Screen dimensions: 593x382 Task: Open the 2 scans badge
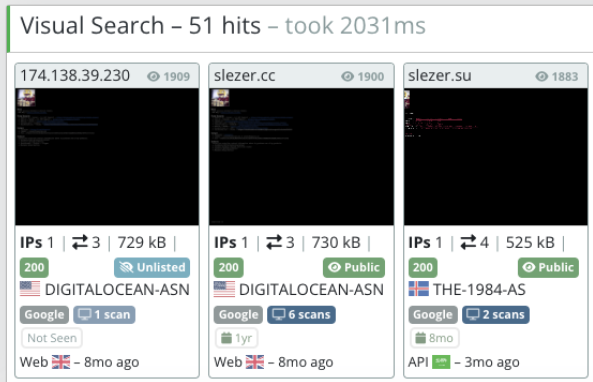tap(495, 315)
